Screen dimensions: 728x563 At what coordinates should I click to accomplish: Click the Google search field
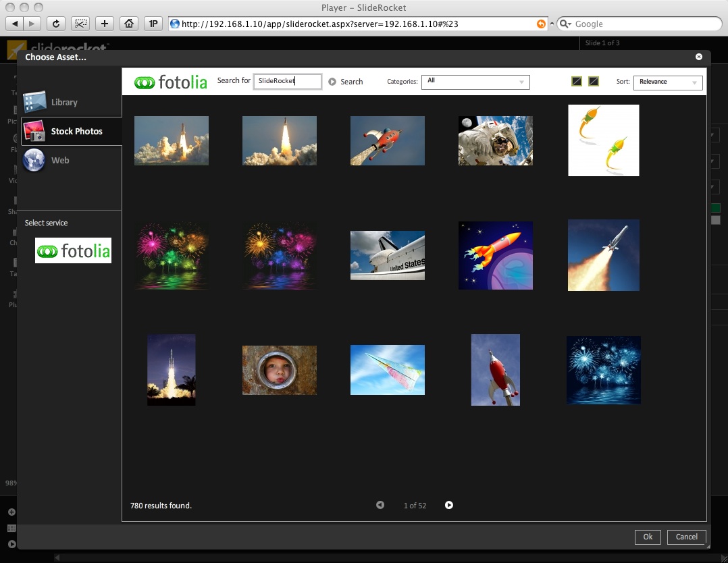(x=640, y=24)
